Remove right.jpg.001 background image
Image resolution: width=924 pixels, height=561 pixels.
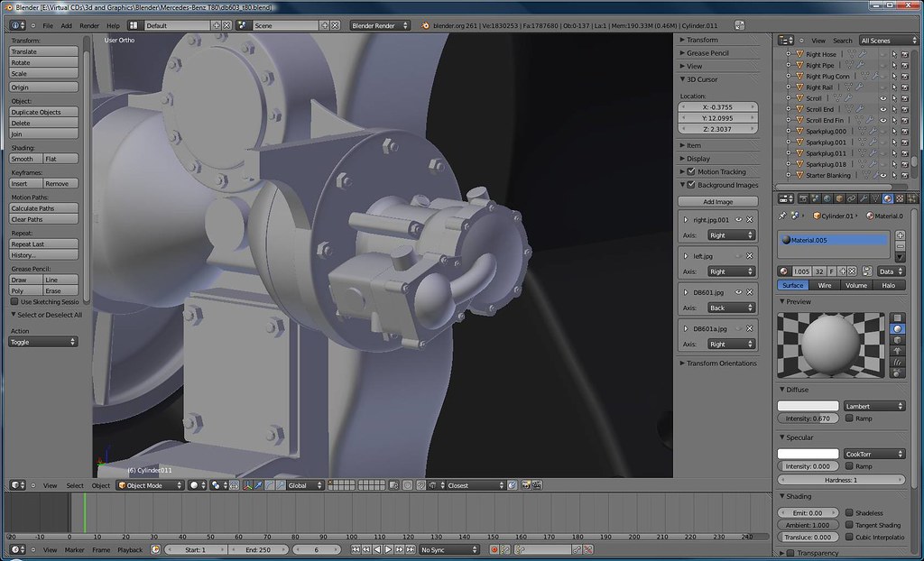click(x=750, y=219)
